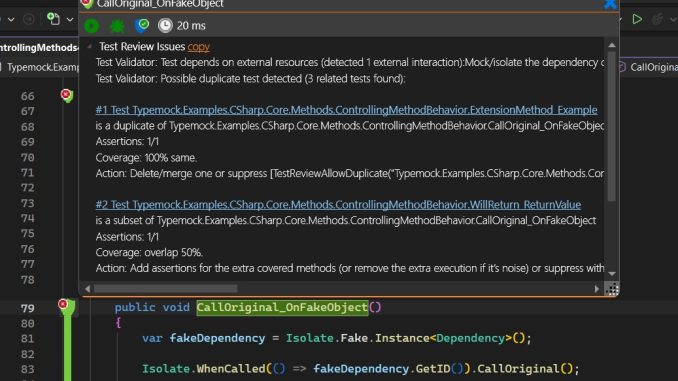The image size is (678, 381).
Task: Click the popup's dotted corner grip
Action: pyautogui.click(x=612, y=288)
